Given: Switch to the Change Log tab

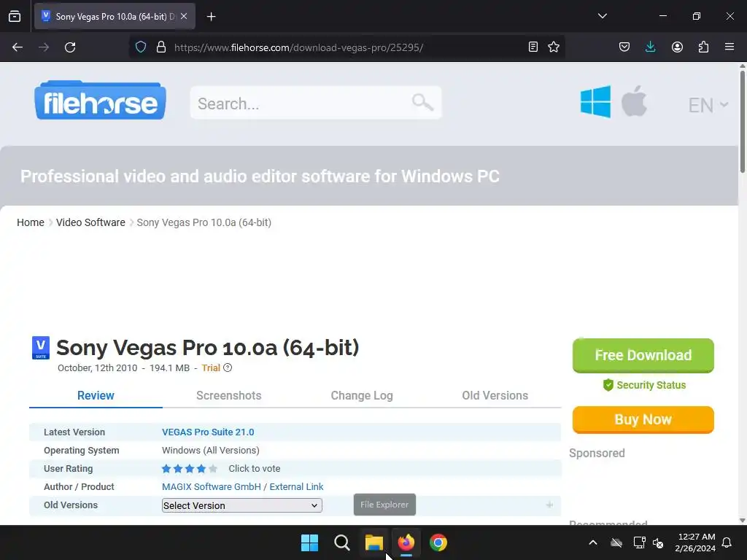Looking at the screenshot, I should [x=362, y=395].
